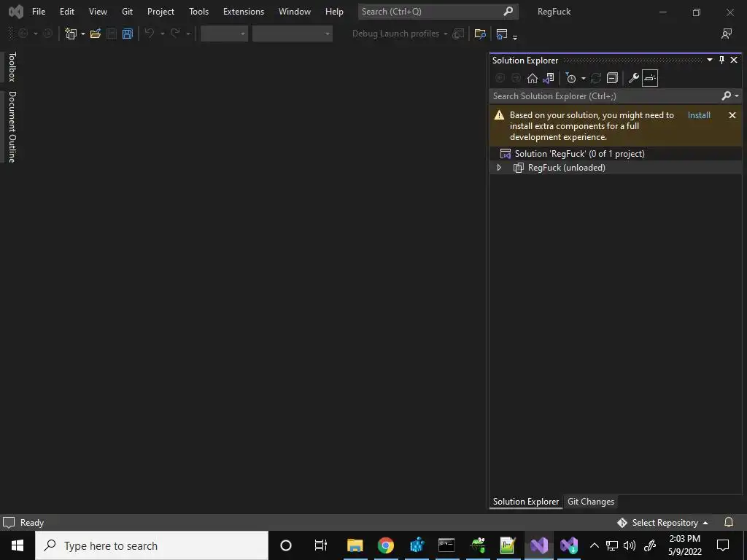This screenshot has height=560, width=747.
Task: Open the New Project dropdown arrow
Action: (x=83, y=34)
